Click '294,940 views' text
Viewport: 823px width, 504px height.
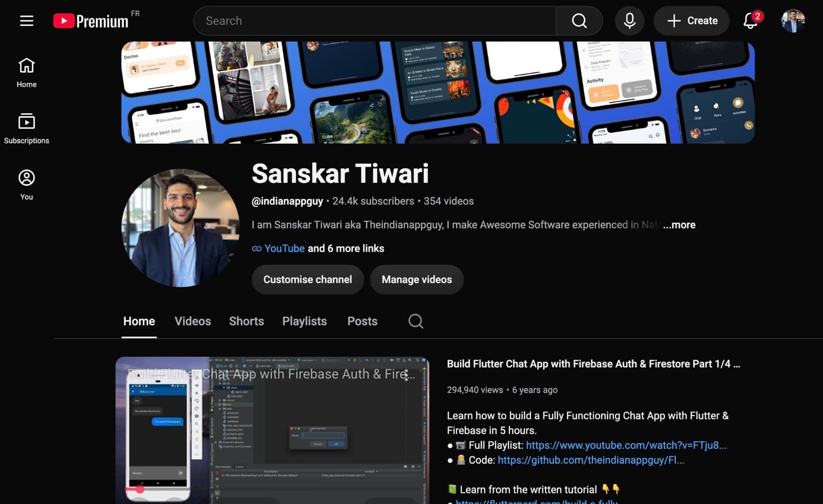(475, 390)
